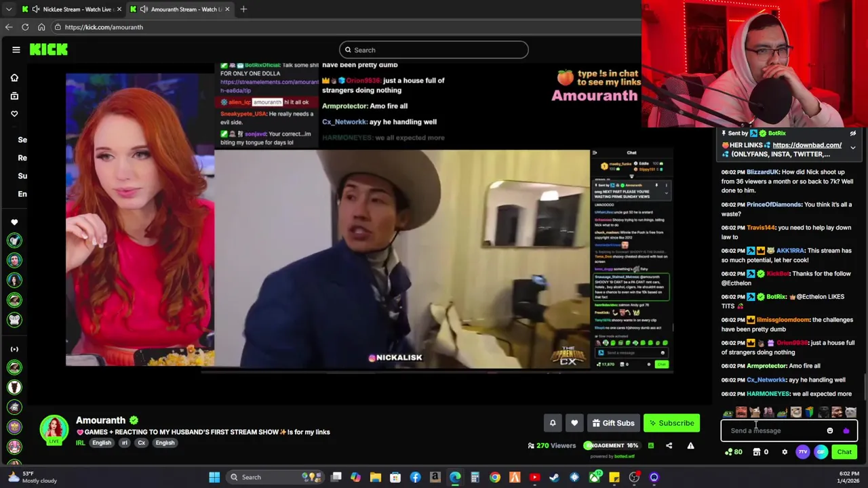Click the purple Kick emote icon

pyautogui.click(x=846, y=430)
